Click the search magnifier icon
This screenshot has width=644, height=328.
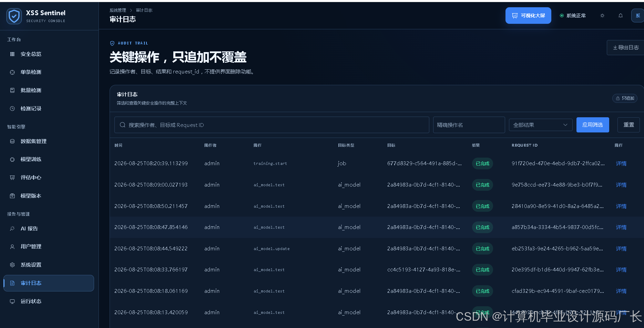(x=122, y=125)
